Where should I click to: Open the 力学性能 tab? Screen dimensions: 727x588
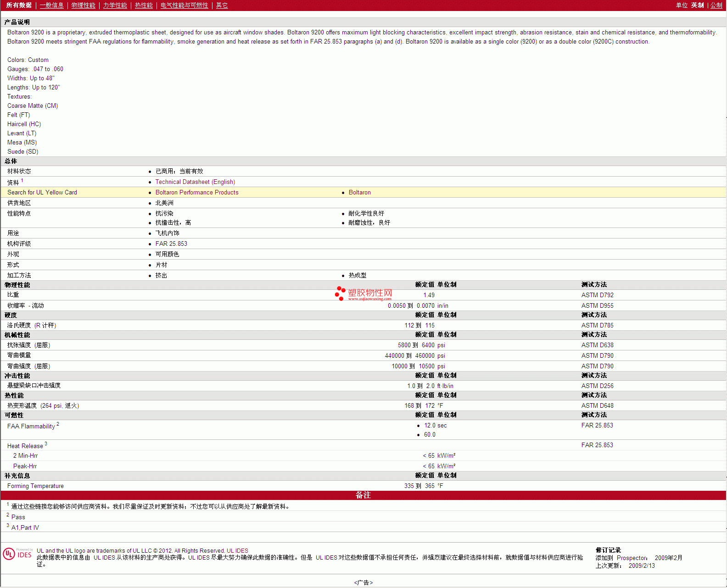115,6
